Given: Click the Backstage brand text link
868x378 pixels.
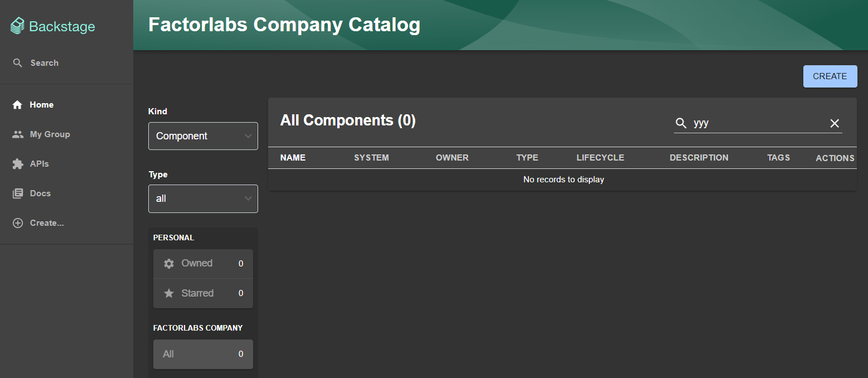Looking at the screenshot, I should [62, 26].
